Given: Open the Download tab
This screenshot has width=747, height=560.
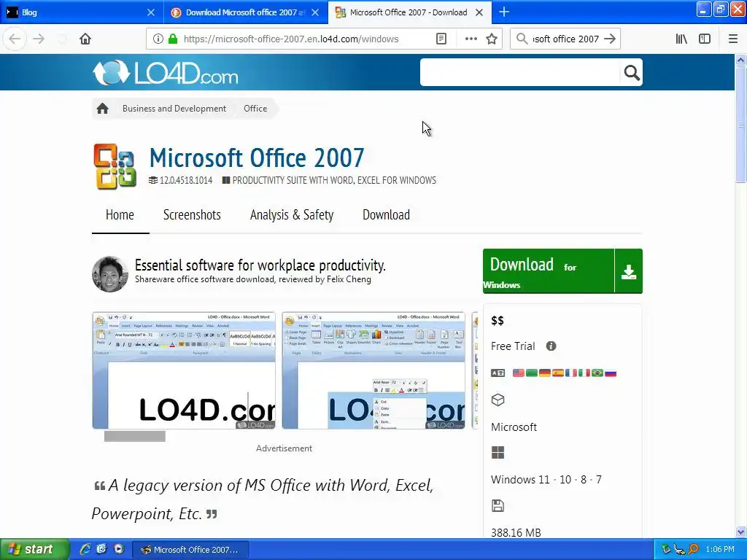Looking at the screenshot, I should tap(386, 215).
